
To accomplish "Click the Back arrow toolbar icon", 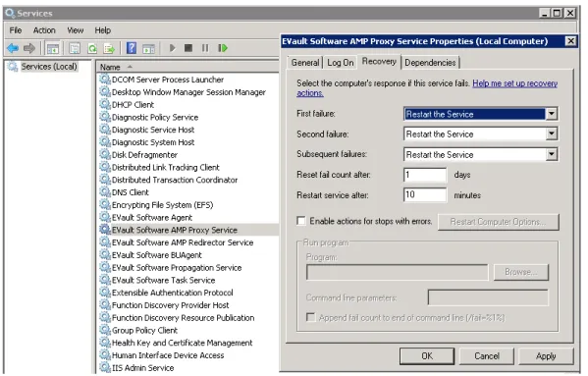I will [13, 48].
